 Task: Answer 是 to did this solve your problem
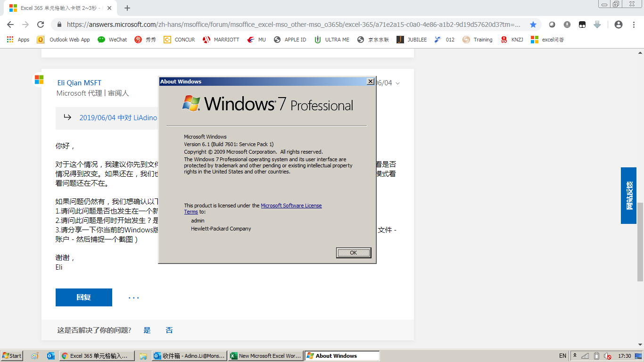coord(147,330)
